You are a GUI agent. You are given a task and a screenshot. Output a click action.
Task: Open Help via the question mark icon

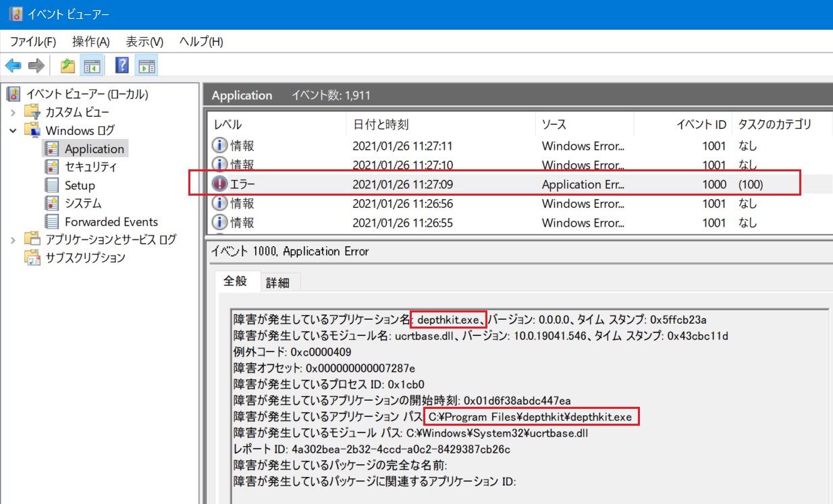(122, 65)
